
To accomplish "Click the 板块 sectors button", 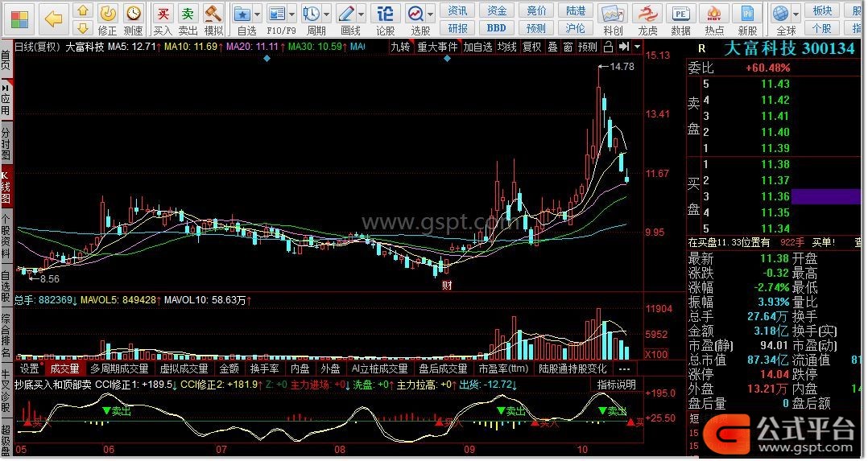I will click(822, 10).
